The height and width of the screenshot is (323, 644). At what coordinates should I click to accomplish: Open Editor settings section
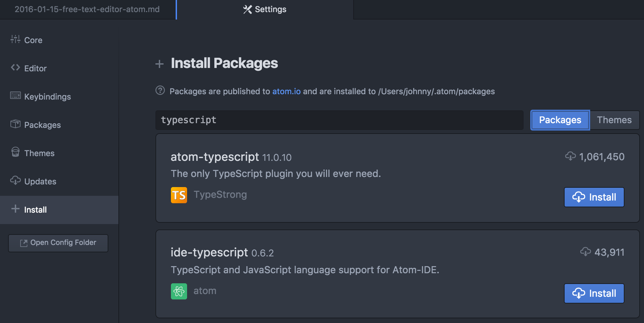coord(59,68)
